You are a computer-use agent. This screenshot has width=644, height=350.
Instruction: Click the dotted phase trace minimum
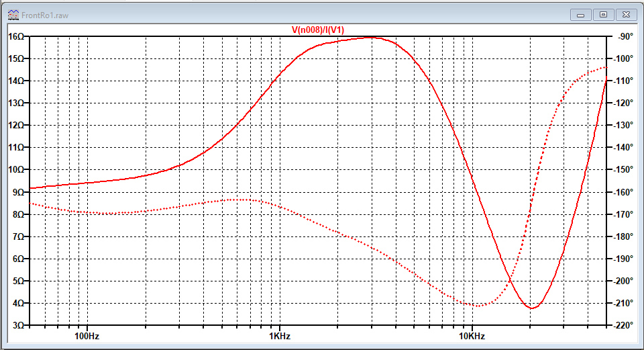[478, 306]
